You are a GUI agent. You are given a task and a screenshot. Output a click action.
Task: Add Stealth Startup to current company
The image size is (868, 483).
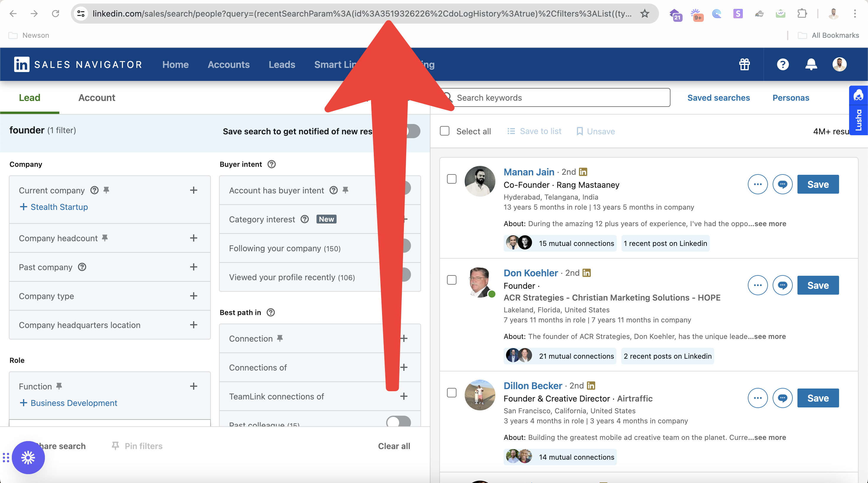coord(54,207)
